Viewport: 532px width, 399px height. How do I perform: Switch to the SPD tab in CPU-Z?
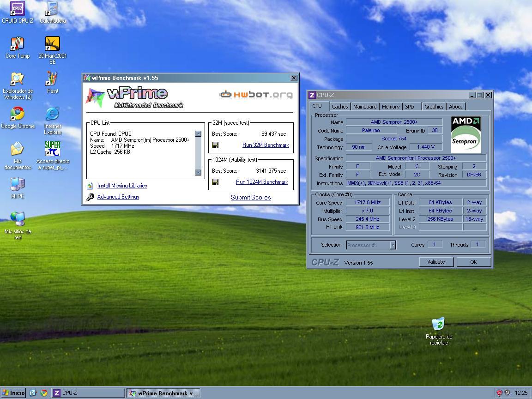[410, 107]
